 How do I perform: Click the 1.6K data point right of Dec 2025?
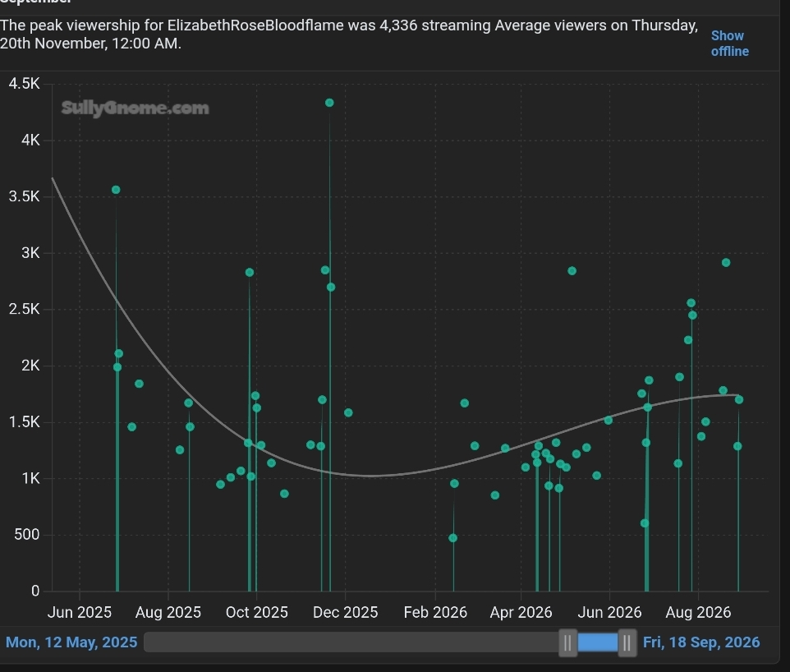pyautogui.click(x=348, y=413)
